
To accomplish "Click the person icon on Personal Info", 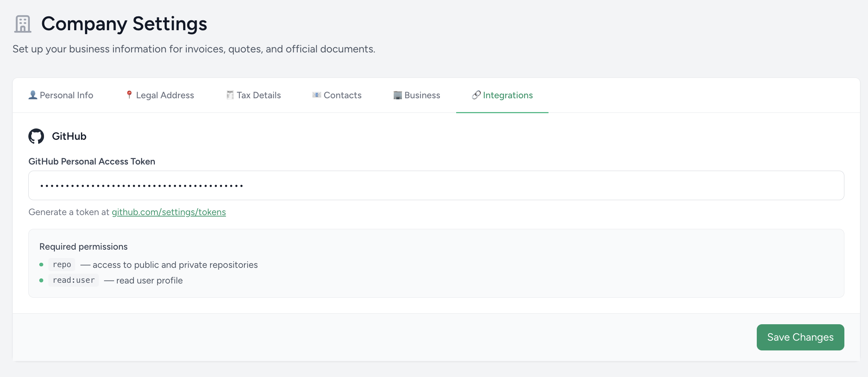I will (33, 95).
